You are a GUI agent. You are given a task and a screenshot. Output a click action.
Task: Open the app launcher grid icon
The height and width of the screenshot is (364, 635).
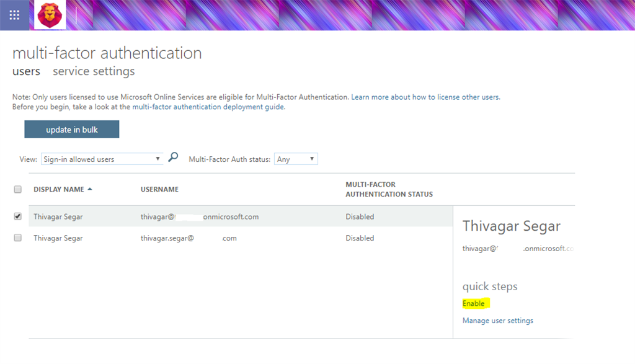[x=15, y=16]
